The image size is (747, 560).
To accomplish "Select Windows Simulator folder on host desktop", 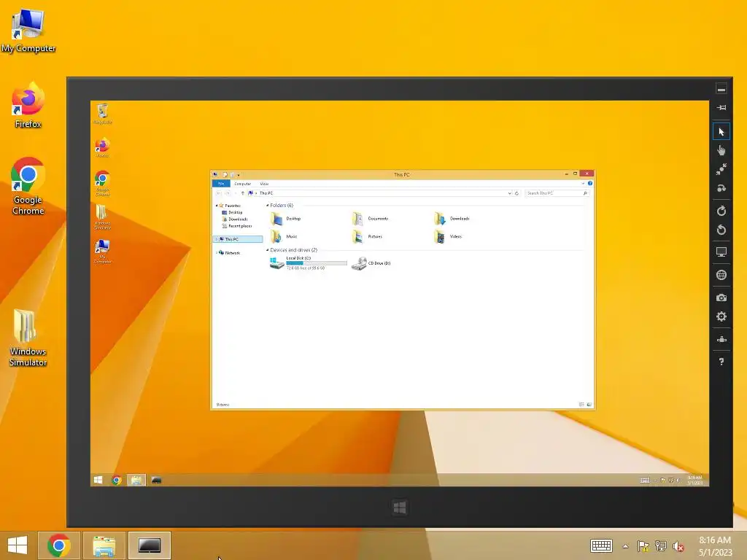I will point(28,338).
